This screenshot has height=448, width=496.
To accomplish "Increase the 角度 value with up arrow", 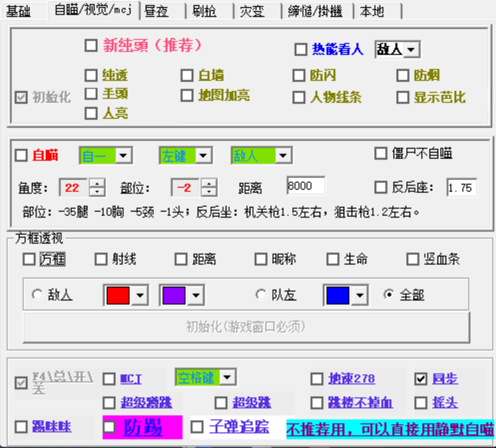I will point(97,184).
